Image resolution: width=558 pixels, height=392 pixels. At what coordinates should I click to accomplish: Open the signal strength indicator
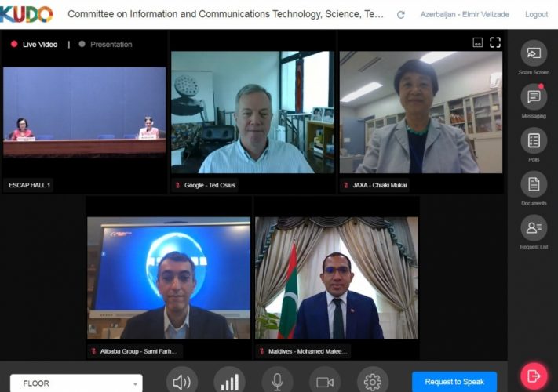[x=229, y=381]
